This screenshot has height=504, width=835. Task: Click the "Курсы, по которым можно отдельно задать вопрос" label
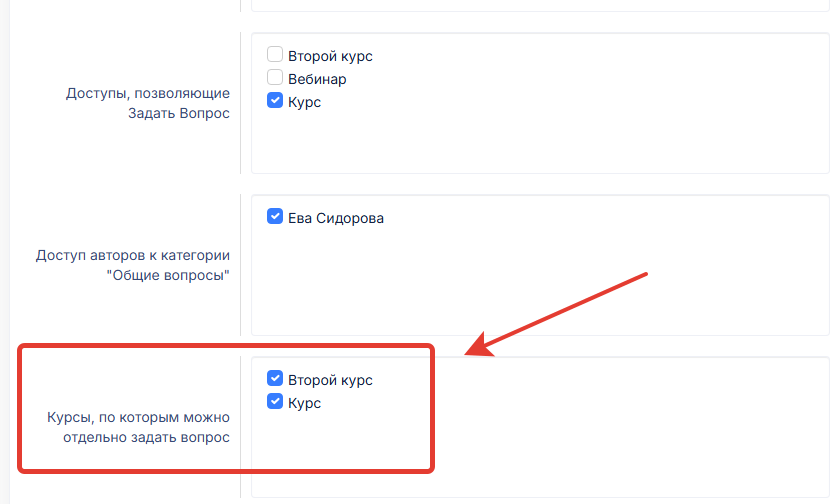click(138, 427)
